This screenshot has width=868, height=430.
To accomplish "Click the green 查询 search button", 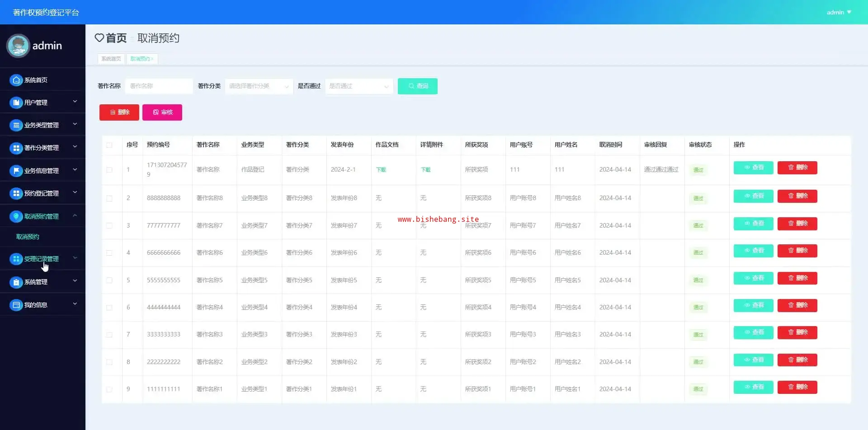I will pyautogui.click(x=417, y=86).
